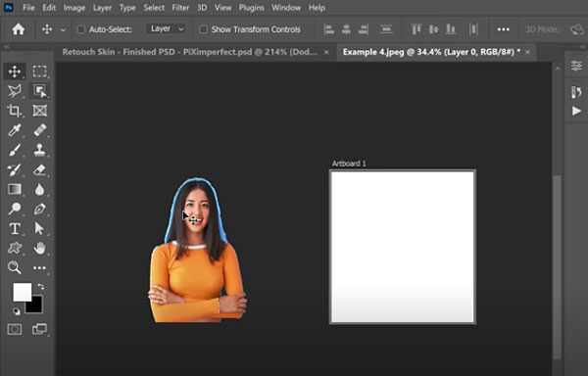Choose the Pen tool
The image size is (588, 376).
click(39, 209)
